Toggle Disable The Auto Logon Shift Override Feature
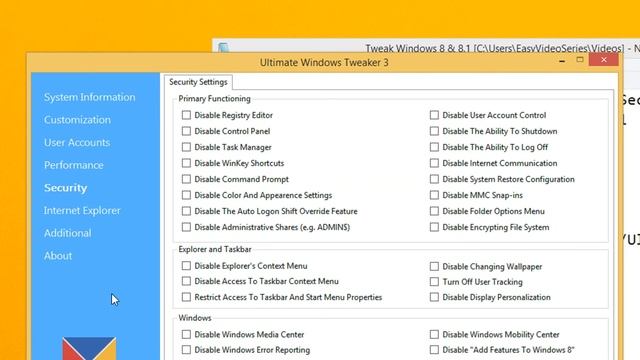Viewport: 640px width, 360px height. coord(186,211)
